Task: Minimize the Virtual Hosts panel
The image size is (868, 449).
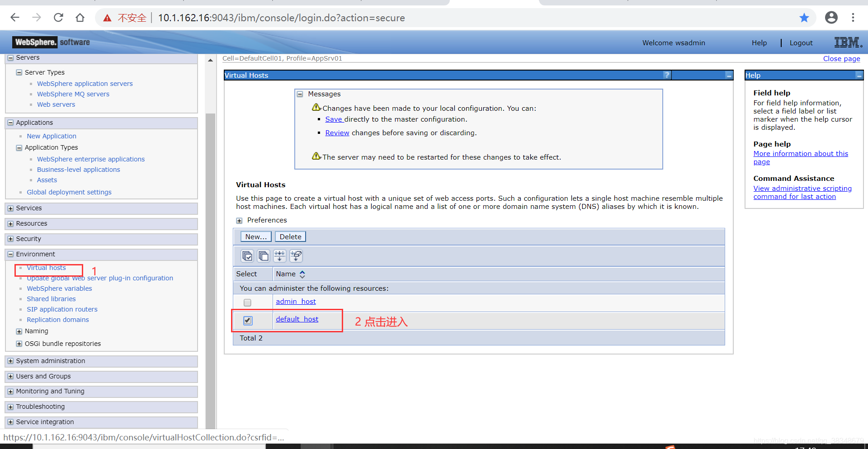Action: [x=729, y=75]
